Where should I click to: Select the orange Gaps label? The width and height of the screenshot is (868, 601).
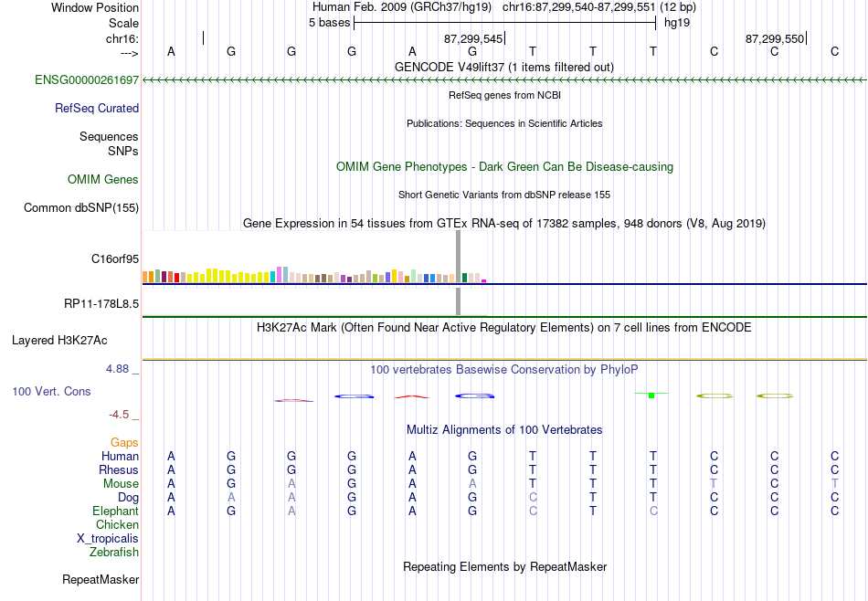(x=124, y=442)
